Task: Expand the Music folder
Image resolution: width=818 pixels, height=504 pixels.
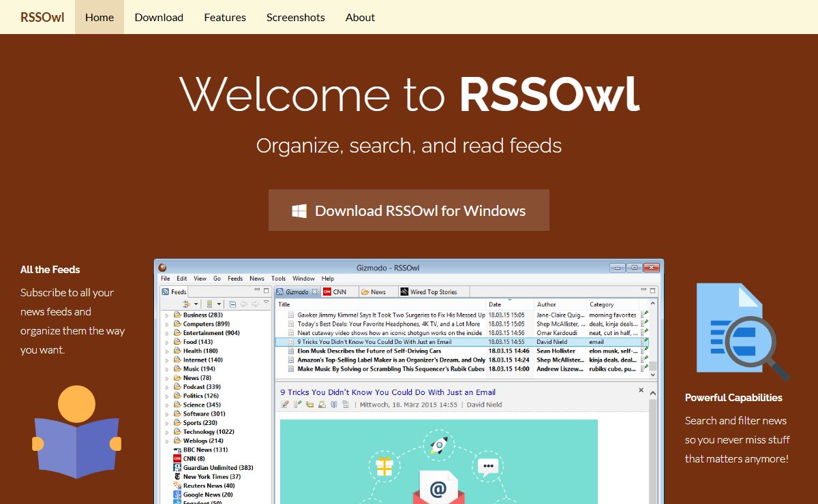Action: tap(167, 369)
